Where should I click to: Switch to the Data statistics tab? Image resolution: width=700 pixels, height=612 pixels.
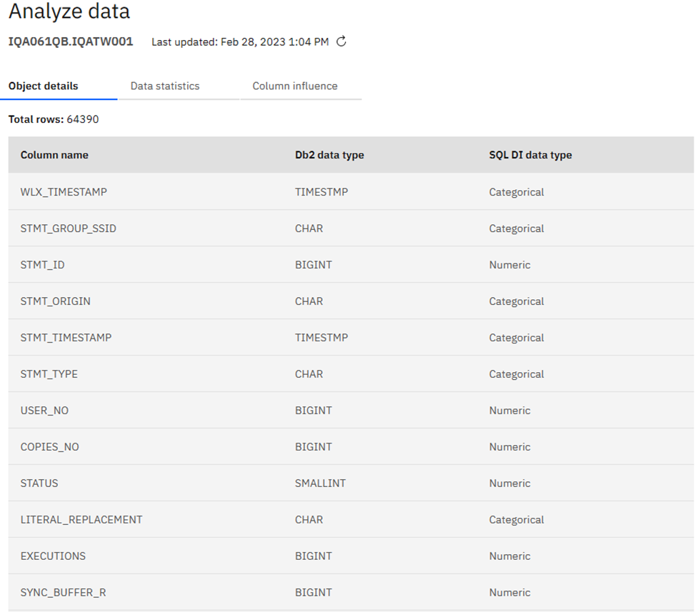tap(165, 86)
